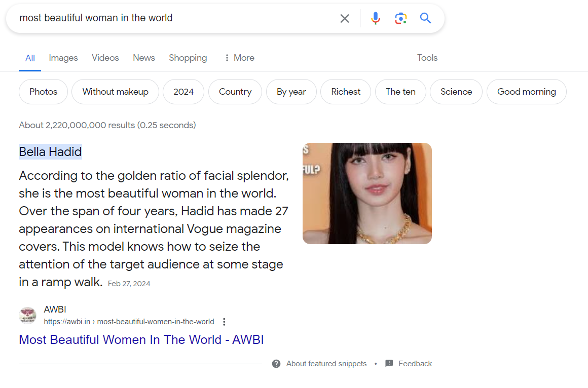Submit search with the magnifying glass icon

pos(425,18)
